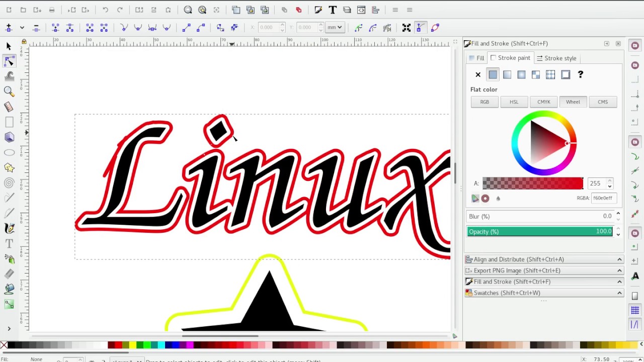Select the Paint bucket fill tool
Image resolution: width=644 pixels, height=362 pixels.
pyautogui.click(x=9, y=289)
